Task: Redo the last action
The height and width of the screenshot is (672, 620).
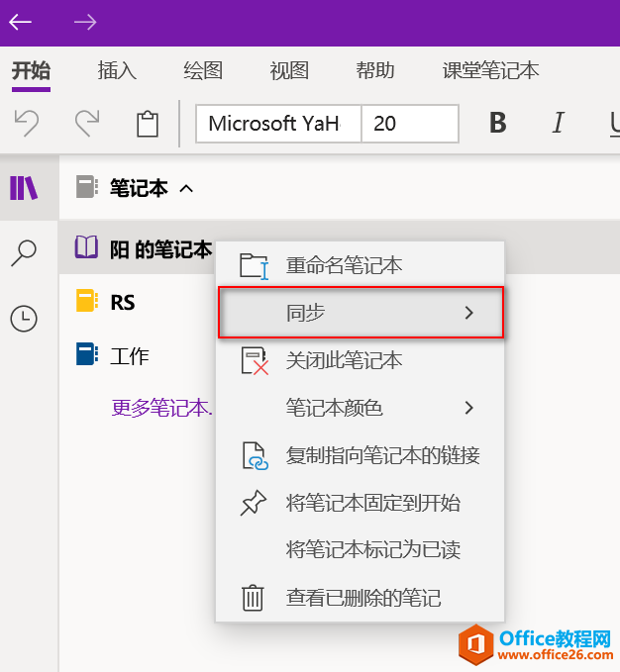Action: [87, 124]
